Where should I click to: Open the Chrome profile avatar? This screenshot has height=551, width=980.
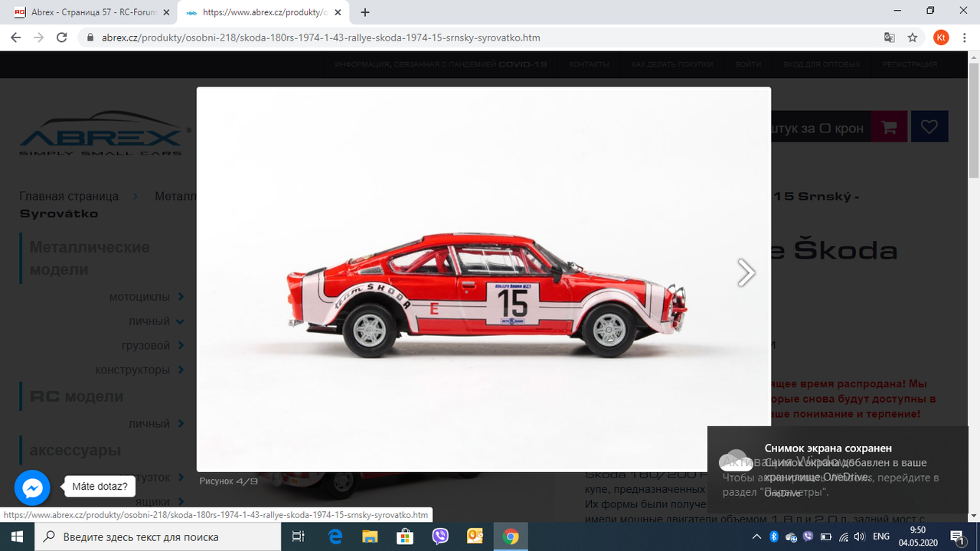pyautogui.click(x=941, y=37)
